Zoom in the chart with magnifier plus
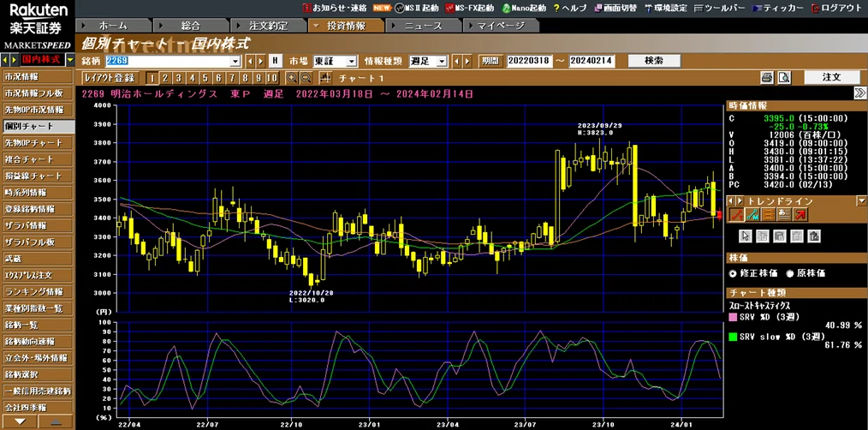 292,78
